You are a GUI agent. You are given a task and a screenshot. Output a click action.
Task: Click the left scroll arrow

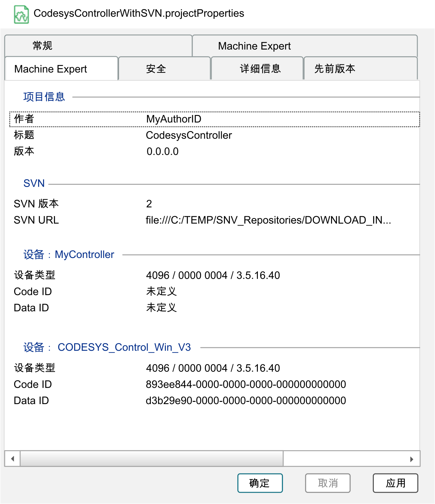(x=13, y=459)
